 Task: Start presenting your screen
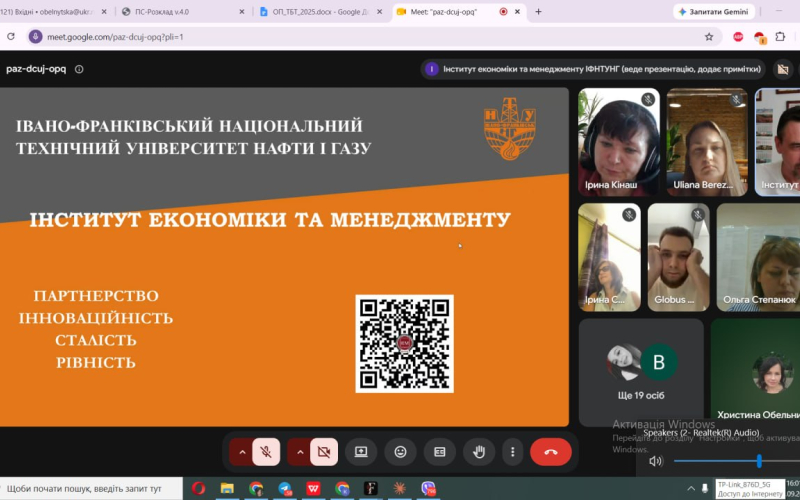point(361,452)
